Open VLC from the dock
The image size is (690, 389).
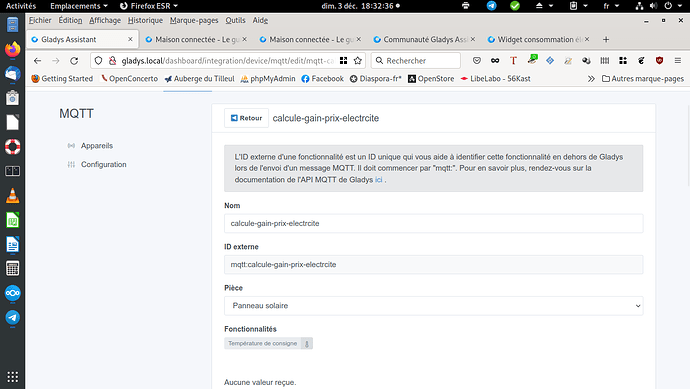click(12, 195)
